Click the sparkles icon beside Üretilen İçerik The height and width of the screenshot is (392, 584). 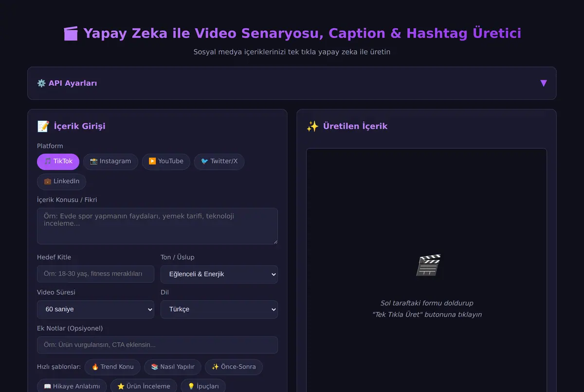tap(312, 126)
